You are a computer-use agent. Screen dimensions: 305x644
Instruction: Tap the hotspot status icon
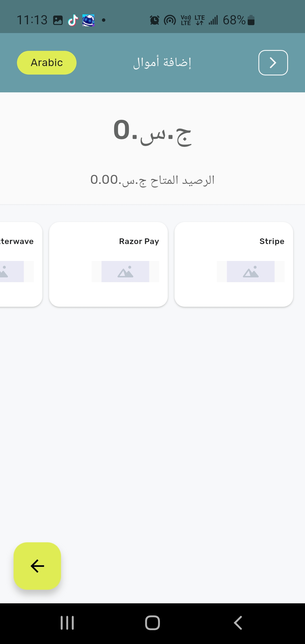tap(170, 20)
